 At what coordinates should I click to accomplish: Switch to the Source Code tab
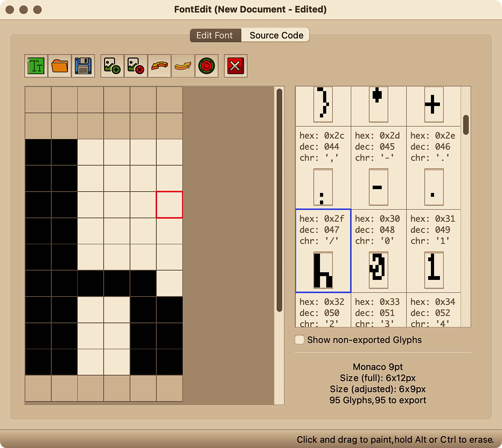[x=275, y=35]
